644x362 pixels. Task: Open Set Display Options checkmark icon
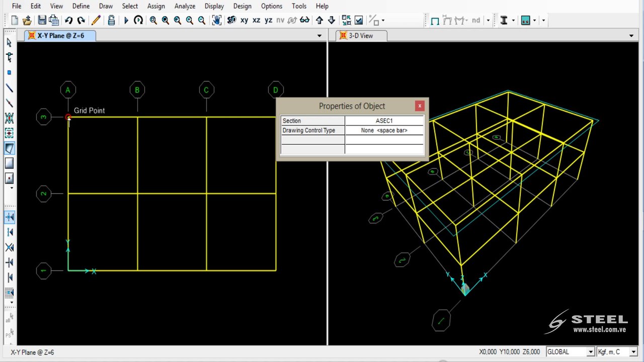pos(359,21)
